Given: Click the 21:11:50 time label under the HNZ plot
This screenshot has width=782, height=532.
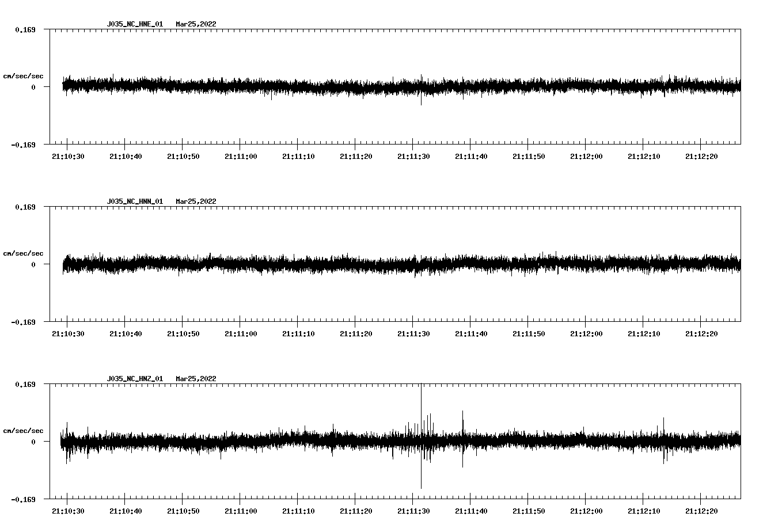Looking at the screenshot, I should [529, 511].
